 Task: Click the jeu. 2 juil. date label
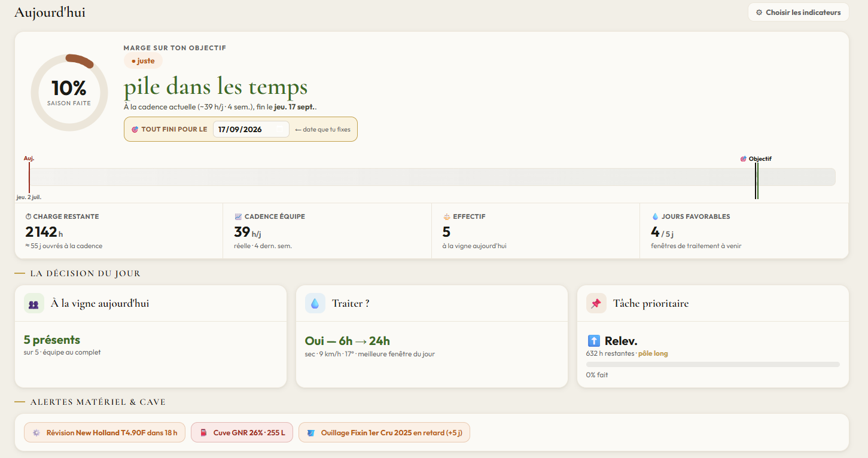[x=29, y=197]
